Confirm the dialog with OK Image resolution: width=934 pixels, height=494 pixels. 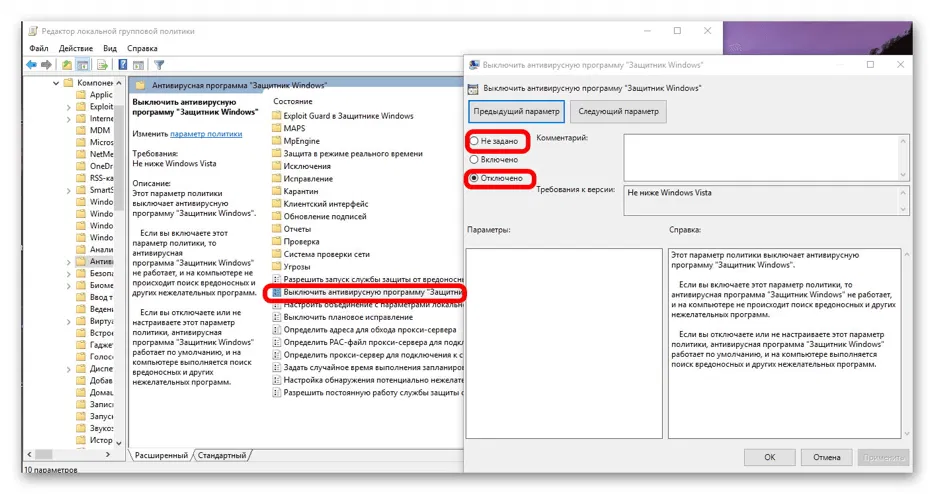pos(770,457)
